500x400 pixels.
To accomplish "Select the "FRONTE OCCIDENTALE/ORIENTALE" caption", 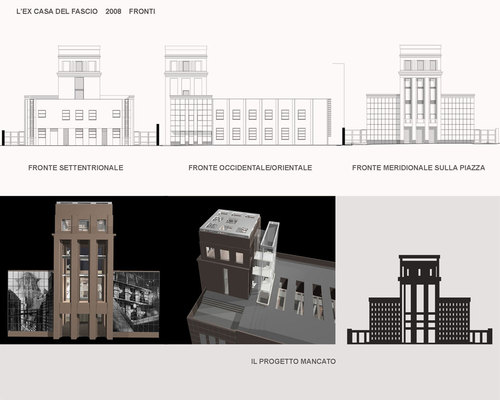I will [x=250, y=168].
